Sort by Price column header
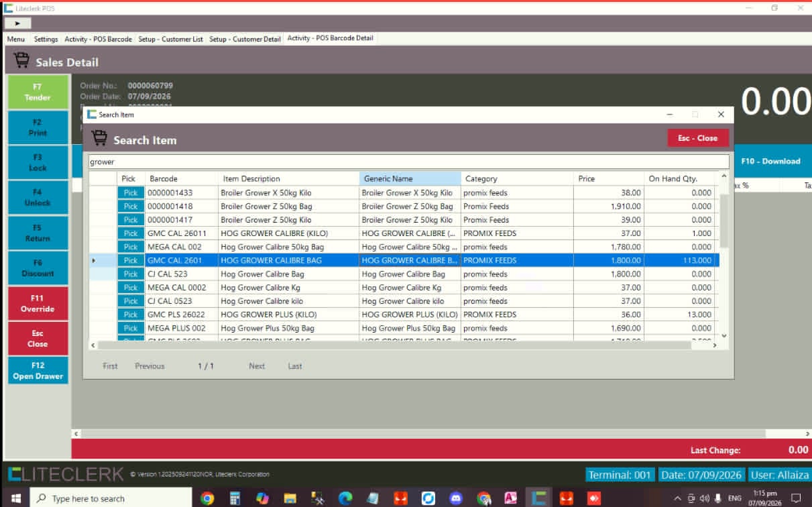The image size is (812, 507). click(x=609, y=178)
